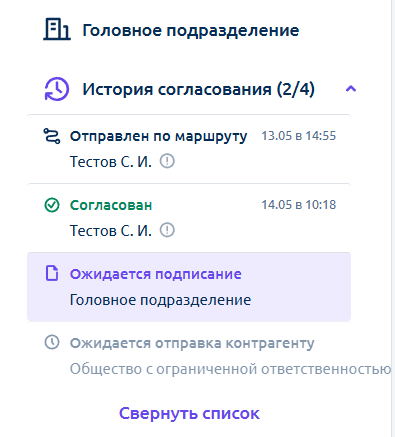Open the Головное подразделение header title
Screen dimensions: 395x437
191,30
